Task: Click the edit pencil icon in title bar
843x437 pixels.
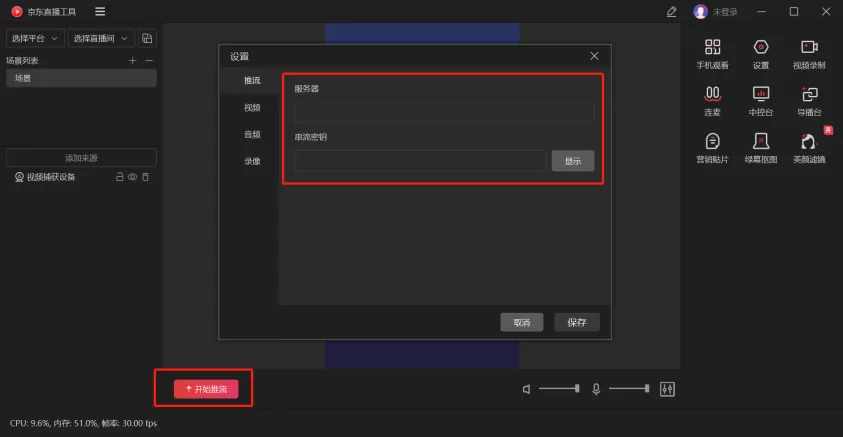Action: [671, 11]
